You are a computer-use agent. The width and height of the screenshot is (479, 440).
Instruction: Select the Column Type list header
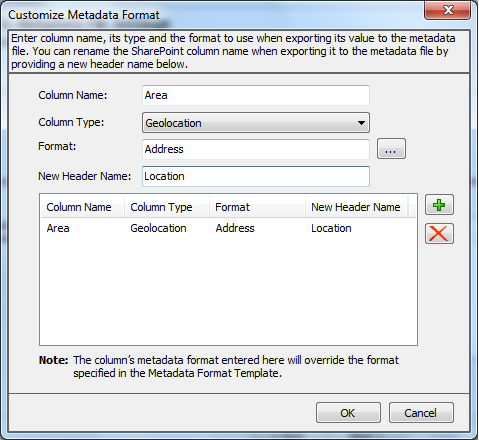(167, 207)
